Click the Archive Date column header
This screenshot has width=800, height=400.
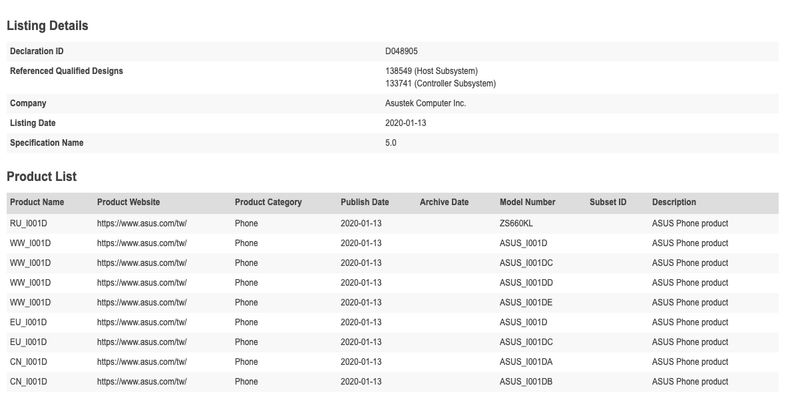pyautogui.click(x=444, y=202)
